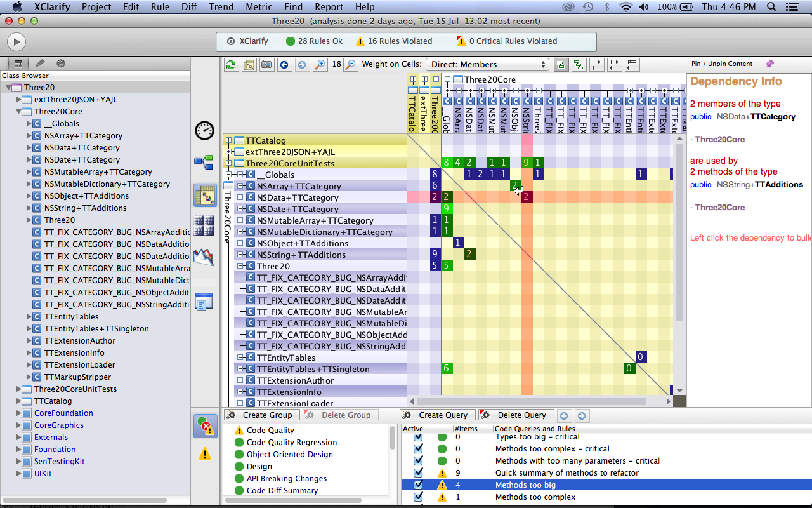Select the queries and rules panel icon
Viewport: 812px width, 508px height.
pyautogui.click(x=205, y=426)
